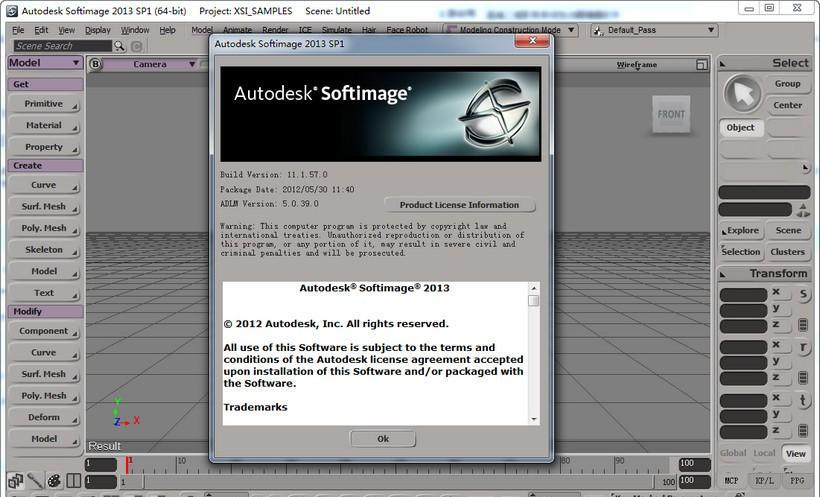Screen dimensions: 820x497
Task: Select the Translate (t) transform tool
Action: click(803, 401)
